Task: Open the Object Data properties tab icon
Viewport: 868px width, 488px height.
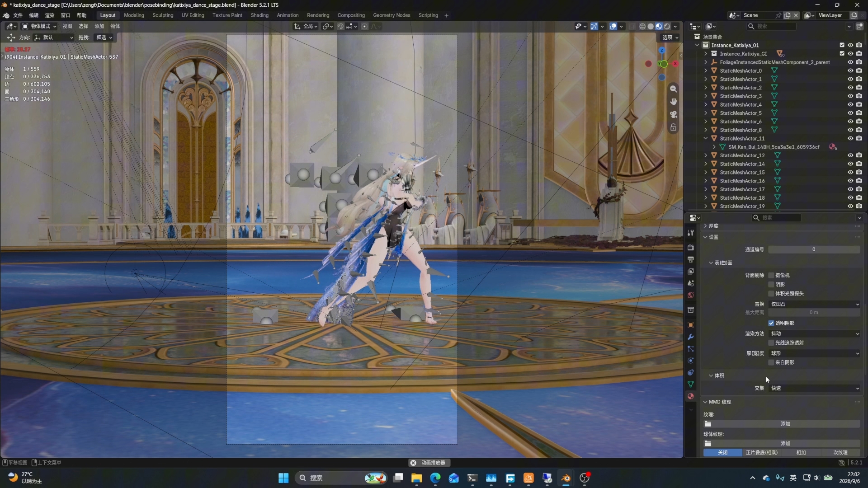Action: [691, 385]
